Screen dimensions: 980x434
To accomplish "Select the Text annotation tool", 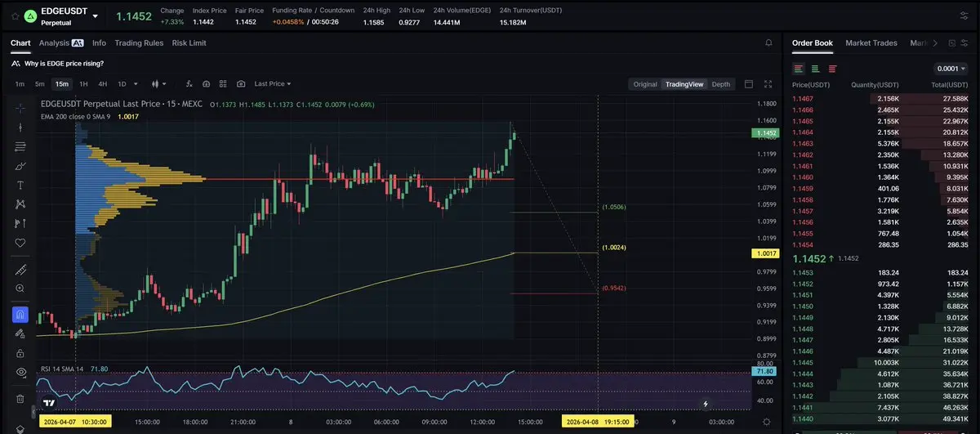I will point(20,185).
